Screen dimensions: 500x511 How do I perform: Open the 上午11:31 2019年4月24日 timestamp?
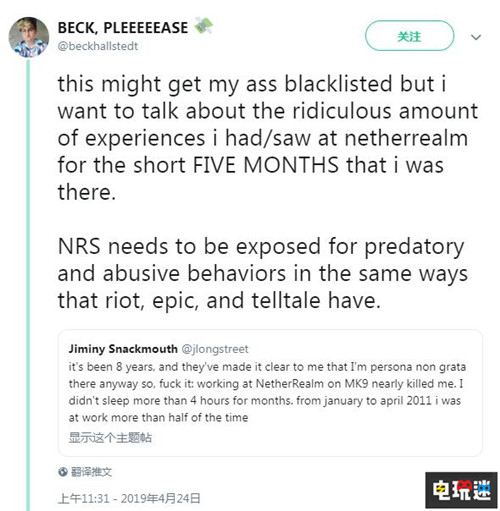point(129,498)
